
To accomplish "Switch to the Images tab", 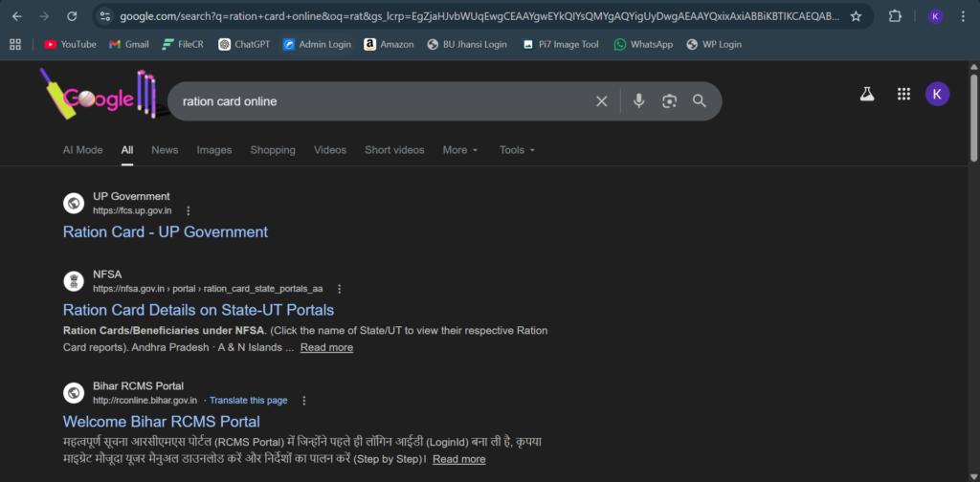I will tap(214, 150).
